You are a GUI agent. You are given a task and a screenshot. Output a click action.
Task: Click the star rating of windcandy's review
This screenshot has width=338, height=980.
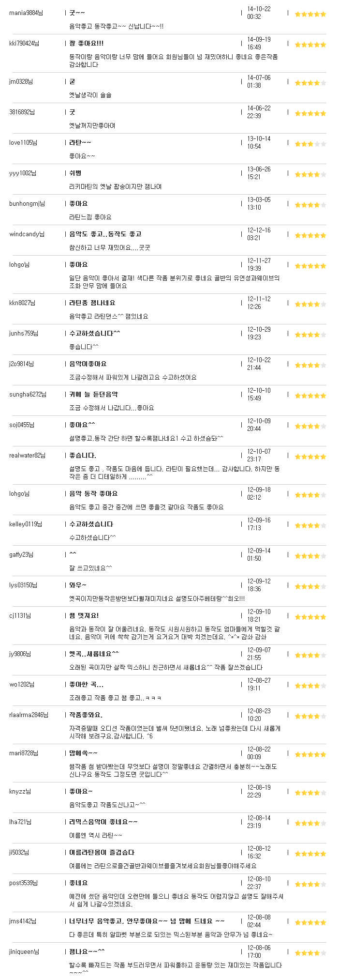tap(310, 235)
